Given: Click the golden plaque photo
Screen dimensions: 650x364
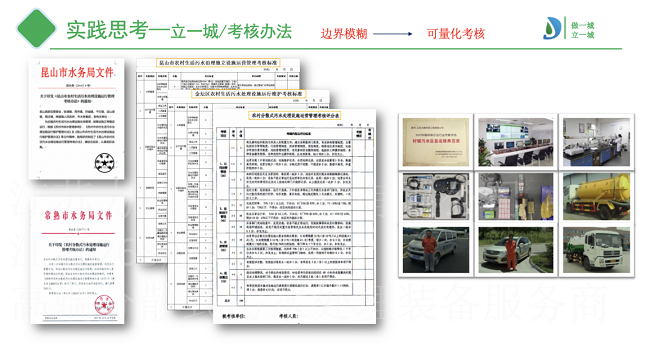Looking at the screenshot, I should [x=436, y=142].
